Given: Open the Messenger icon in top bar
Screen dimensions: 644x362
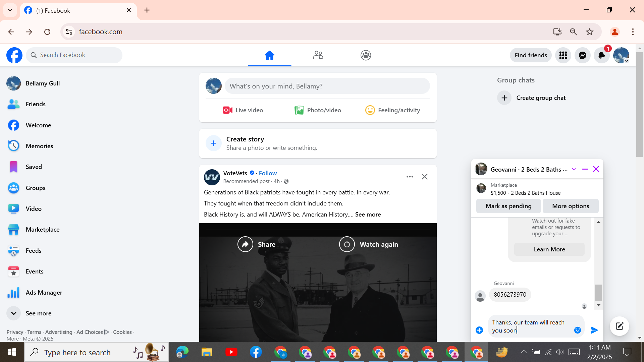Looking at the screenshot, I should [583, 55].
